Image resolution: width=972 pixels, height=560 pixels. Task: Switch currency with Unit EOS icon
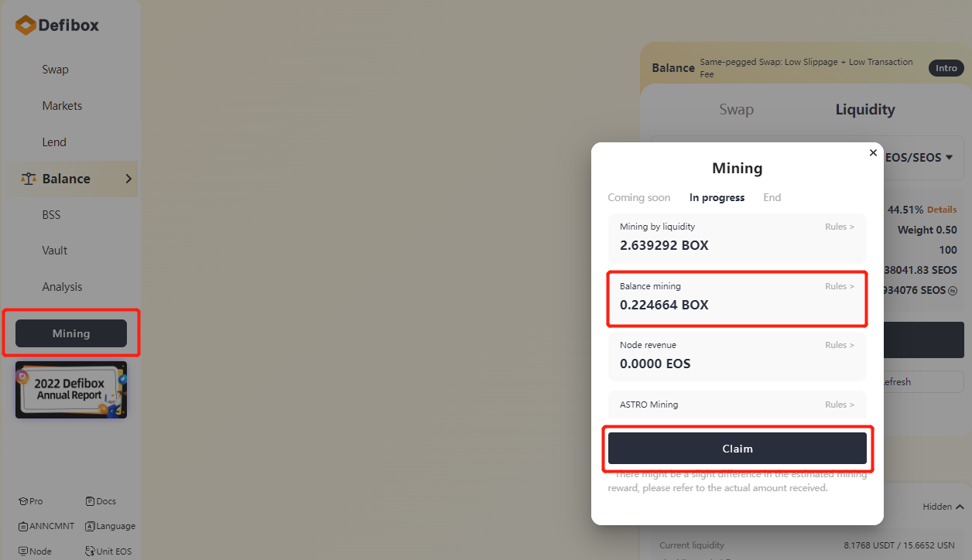click(x=90, y=551)
